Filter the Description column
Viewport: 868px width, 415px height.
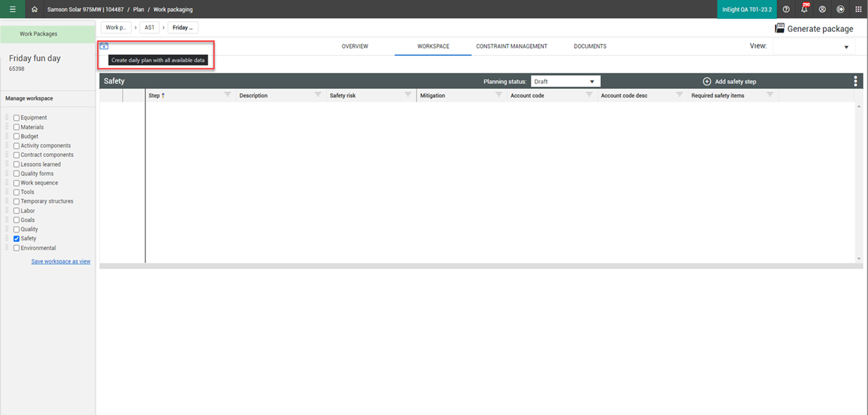pos(318,94)
